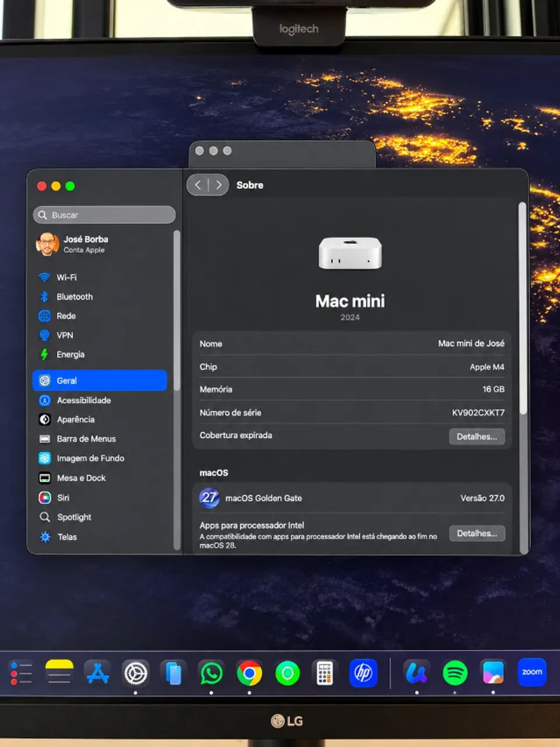Click the Apple M4 chip value
Screen dimensions: 560x747
point(487,367)
